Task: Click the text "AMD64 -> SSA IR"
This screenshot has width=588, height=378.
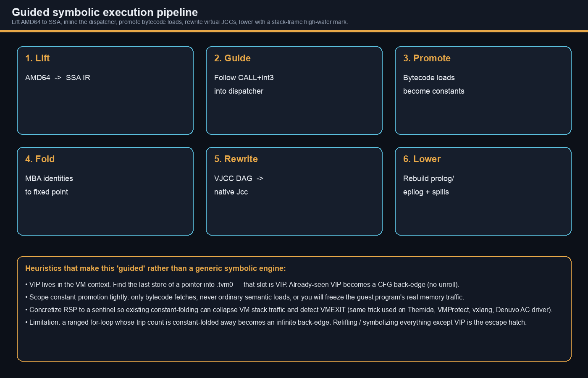Action: click(58, 78)
